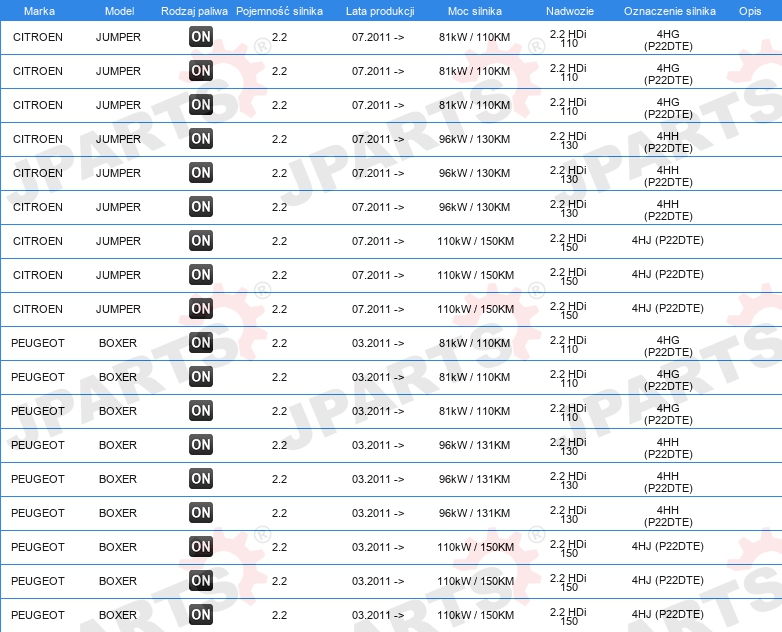Click 4HG (P22DTE) in first Peugeot 81kW row

tap(668, 346)
